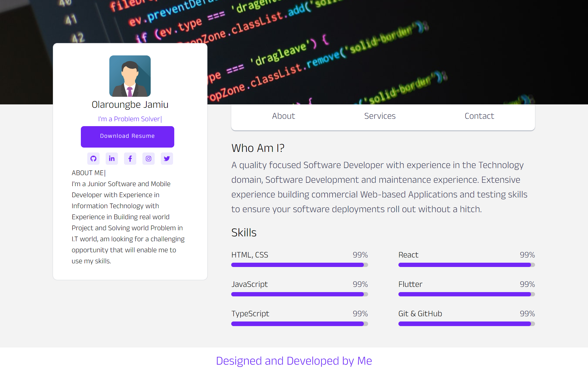Switch to the About tab
Screen dimensions: 588x372
pyautogui.click(x=284, y=116)
